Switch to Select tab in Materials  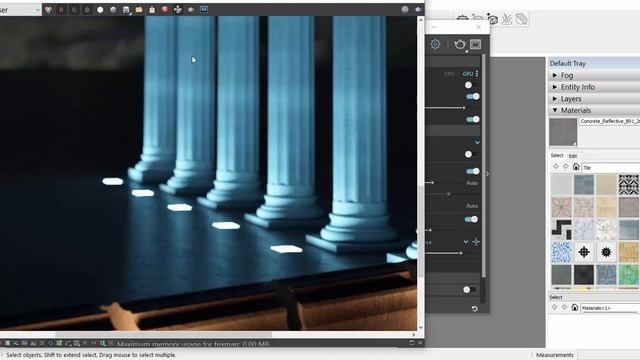557,156
